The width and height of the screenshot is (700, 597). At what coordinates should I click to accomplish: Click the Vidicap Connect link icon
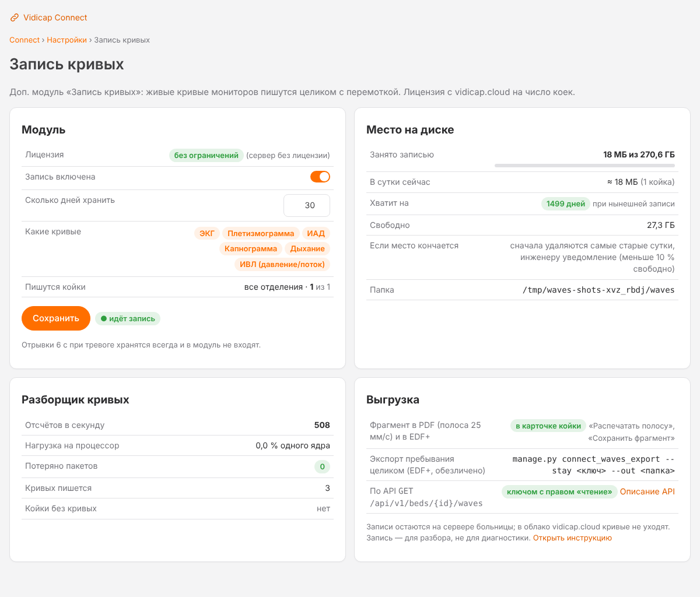[15, 18]
